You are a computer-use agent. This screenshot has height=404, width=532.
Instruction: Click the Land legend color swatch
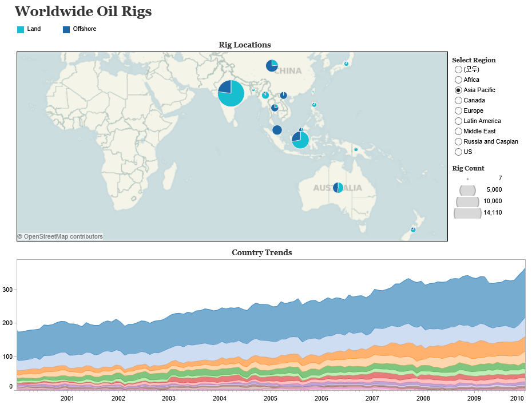coord(21,29)
